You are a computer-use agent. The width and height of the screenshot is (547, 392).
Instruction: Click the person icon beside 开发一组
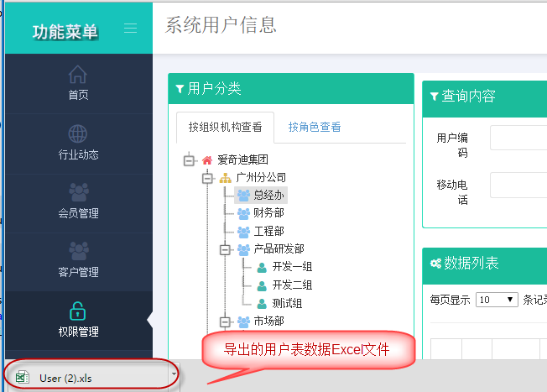tap(262, 268)
